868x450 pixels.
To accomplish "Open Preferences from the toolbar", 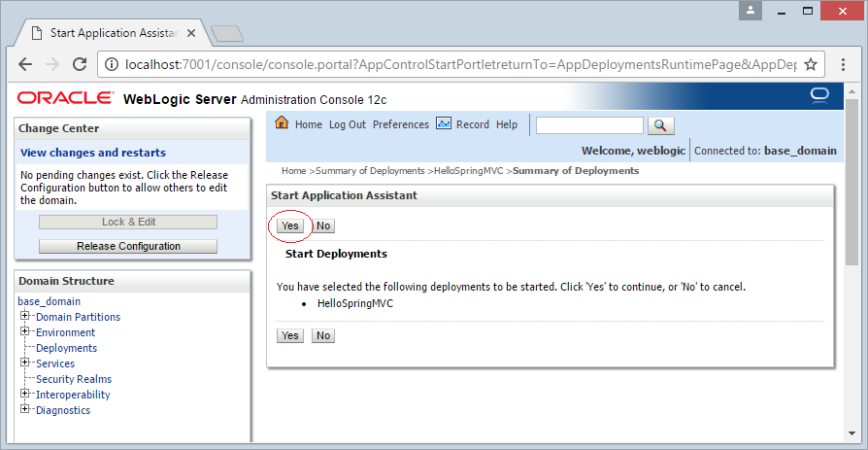I will tap(401, 124).
